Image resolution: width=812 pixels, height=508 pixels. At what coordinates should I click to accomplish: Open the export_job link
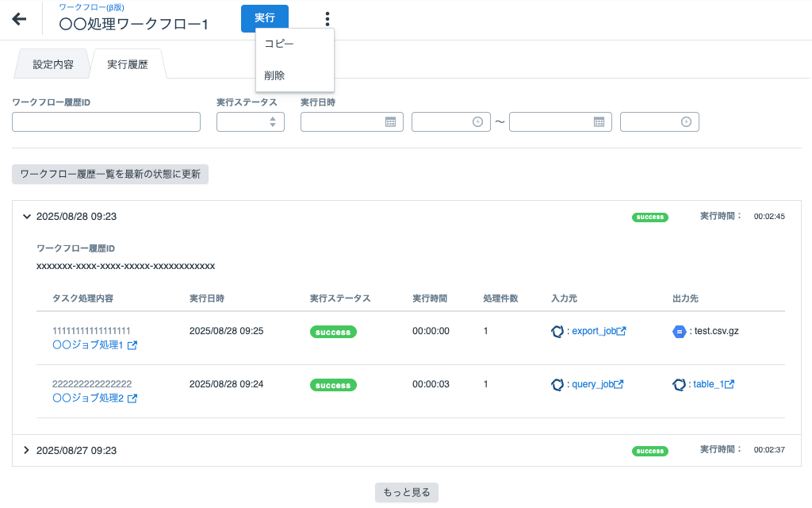tap(594, 331)
